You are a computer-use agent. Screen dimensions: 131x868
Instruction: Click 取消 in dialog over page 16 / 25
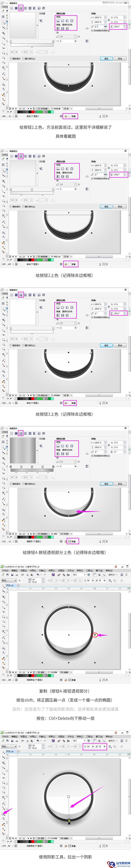point(120,484)
